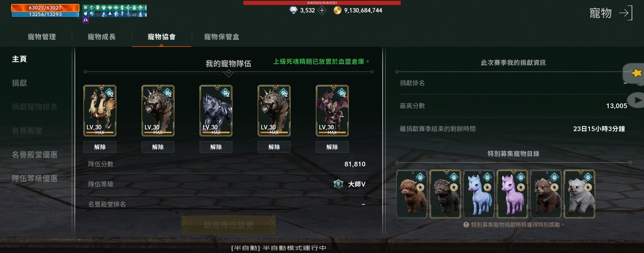This screenshot has width=644, height=253.
Task: Click the diamond currency icon
Action: tap(293, 11)
